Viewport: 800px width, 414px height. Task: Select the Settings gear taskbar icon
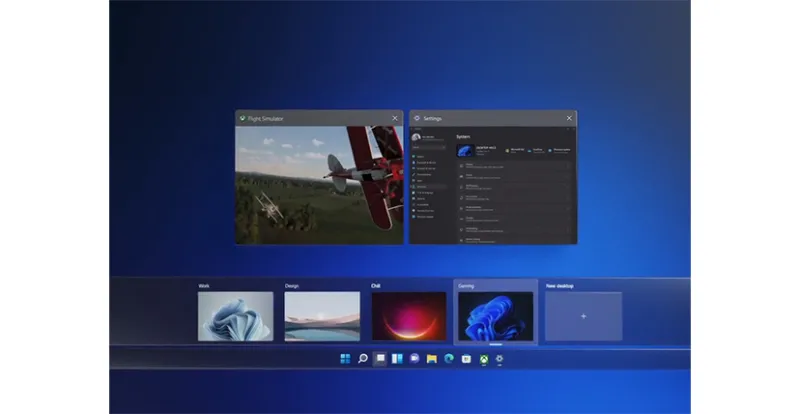[499, 359]
